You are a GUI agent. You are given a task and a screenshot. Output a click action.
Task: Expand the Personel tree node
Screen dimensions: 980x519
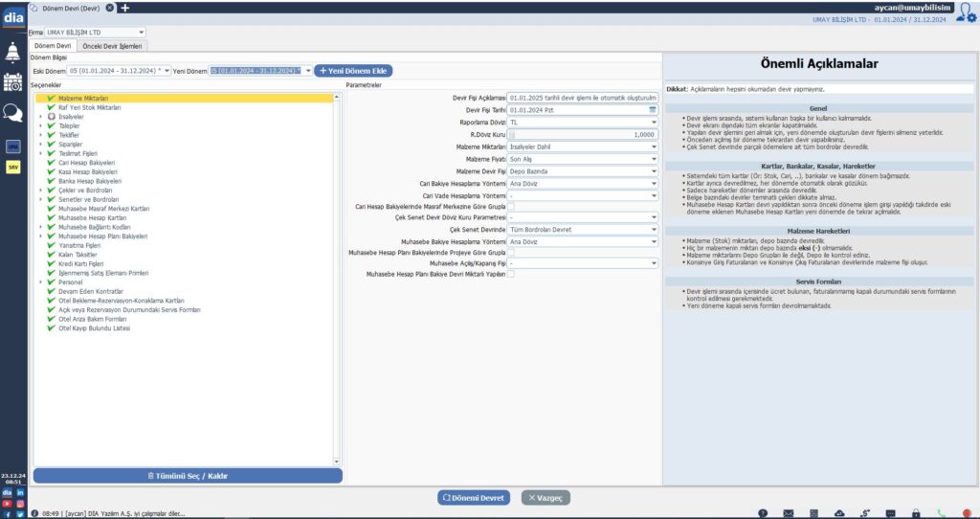41,282
